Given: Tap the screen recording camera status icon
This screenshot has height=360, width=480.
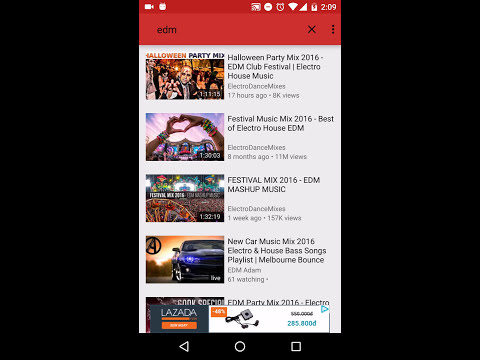Looking at the screenshot, I should coord(149,7).
